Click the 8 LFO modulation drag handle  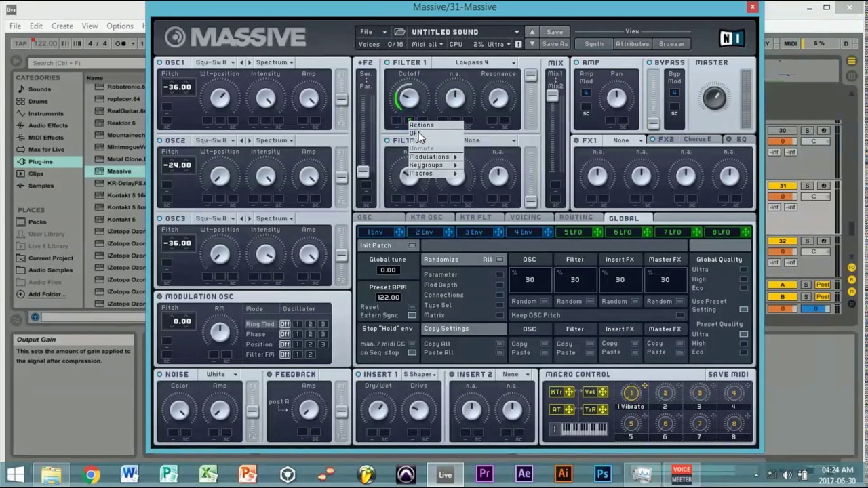[745, 232]
